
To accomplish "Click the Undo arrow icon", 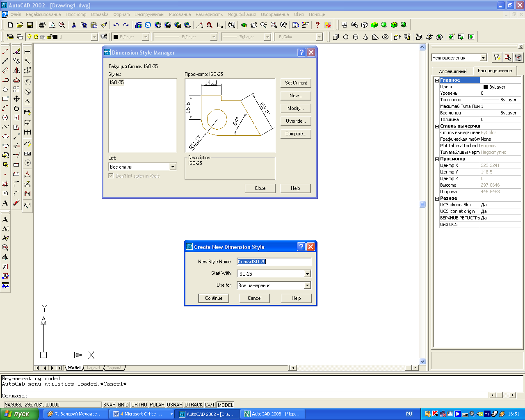I will pos(116,25).
